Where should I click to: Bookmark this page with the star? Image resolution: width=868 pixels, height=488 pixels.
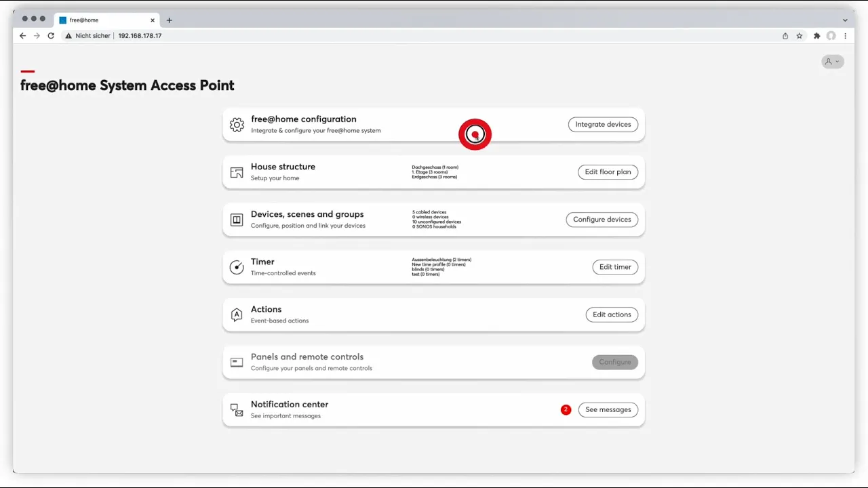[800, 36]
